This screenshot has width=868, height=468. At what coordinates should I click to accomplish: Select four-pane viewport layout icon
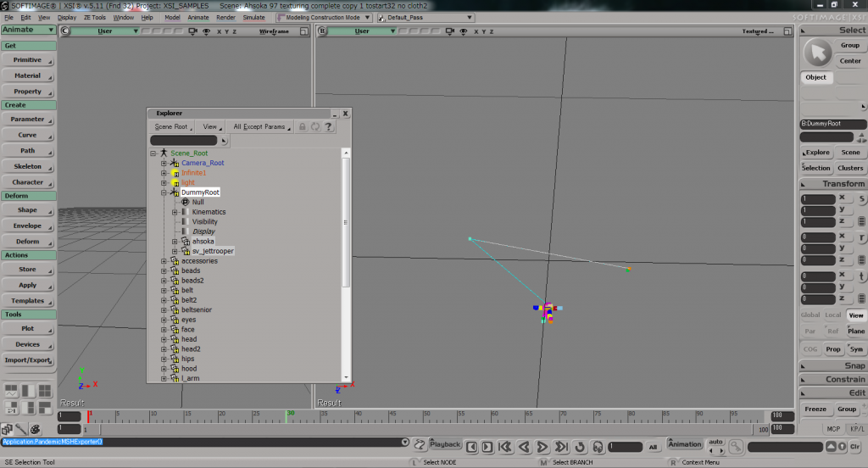click(x=45, y=391)
